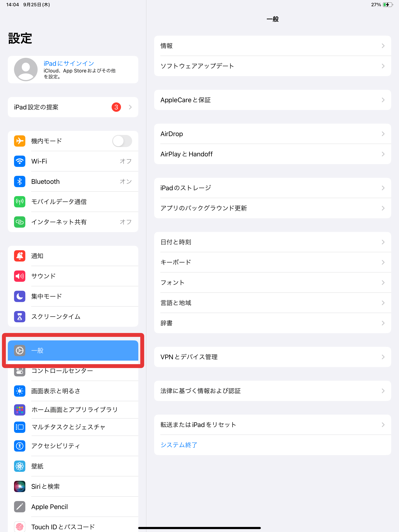
Task: Select 一般 in the sidebar
Action: pyautogui.click(x=73, y=351)
